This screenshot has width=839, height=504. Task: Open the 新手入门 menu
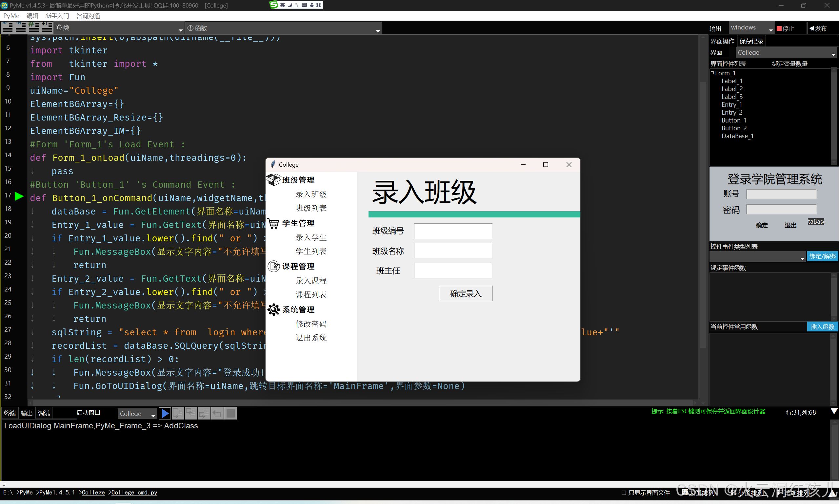[x=57, y=16]
